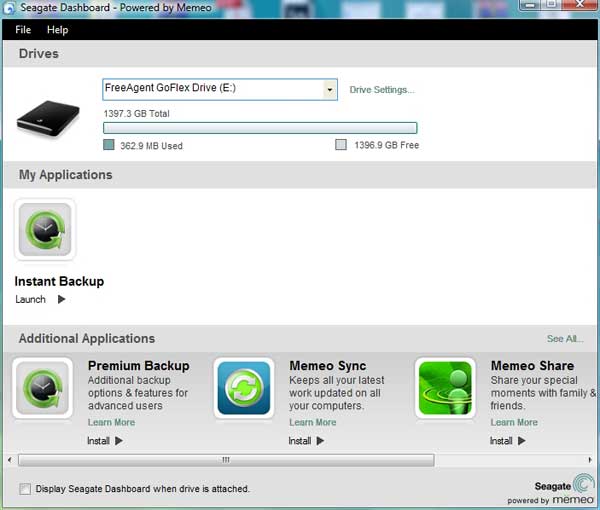Image resolution: width=600 pixels, height=510 pixels.
Task: Click the horizontal scrollbar left arrow
Action: tap(10, 460)
